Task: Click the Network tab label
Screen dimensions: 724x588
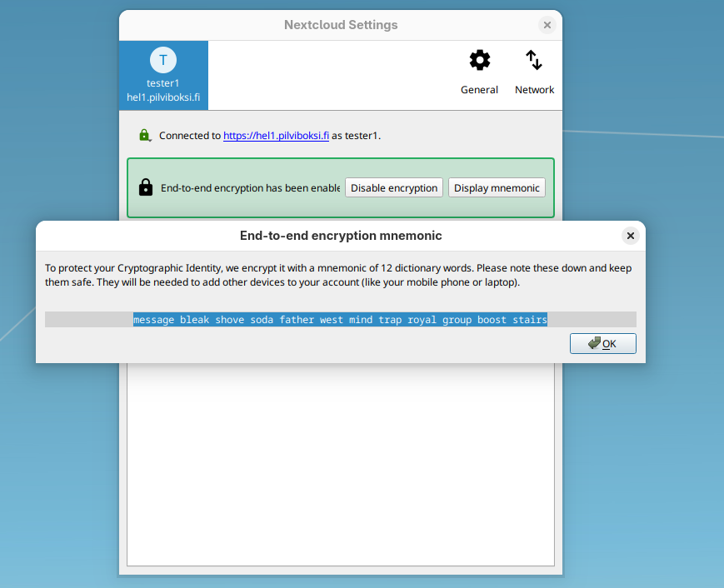Action: coord(534,90)
